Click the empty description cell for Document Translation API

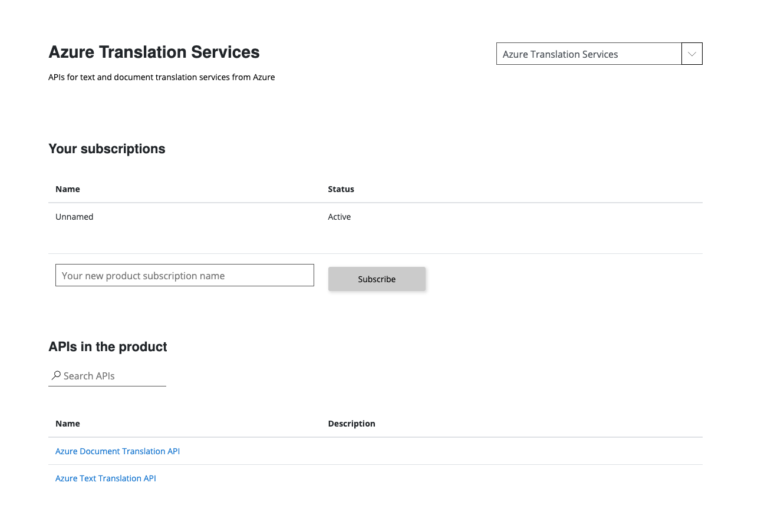513,451
